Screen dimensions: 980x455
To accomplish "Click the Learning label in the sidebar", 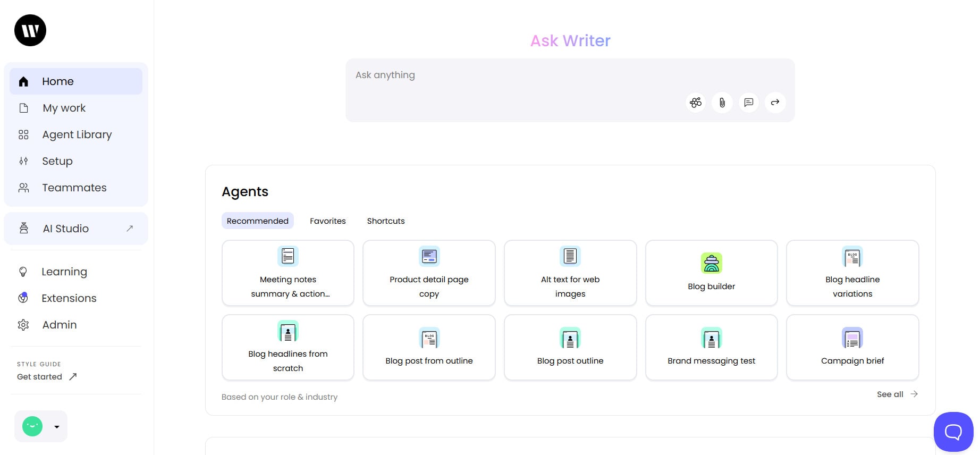I will click(x=64, y=272).
